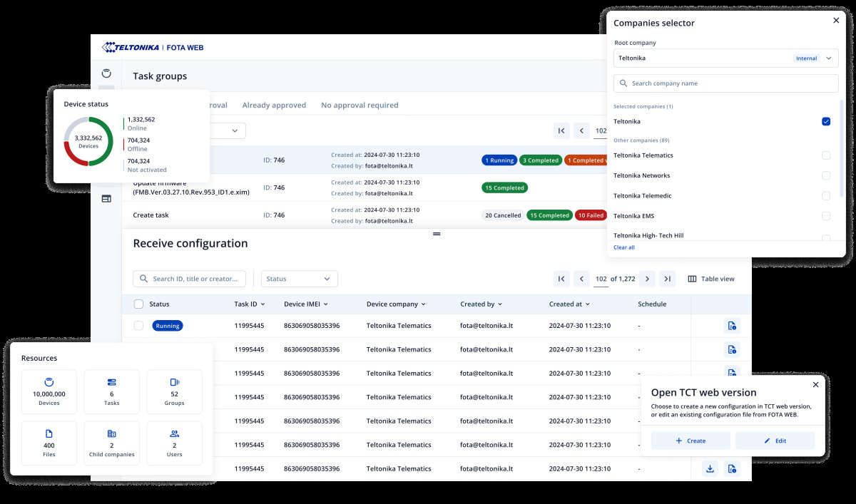This screenshot has width=856, height=504.
Task: Click the Tasks icon in Resources
Action: [111, 382]
